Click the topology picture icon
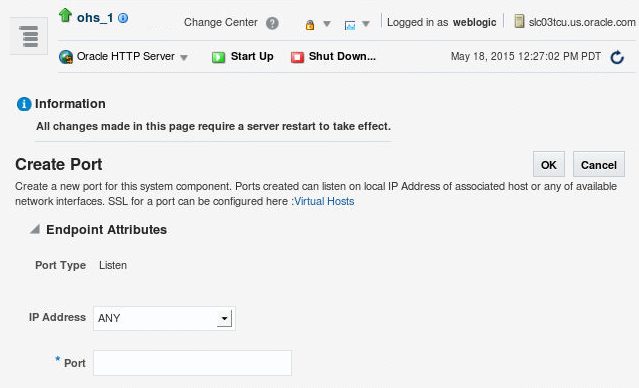 (x=350, y=25)
